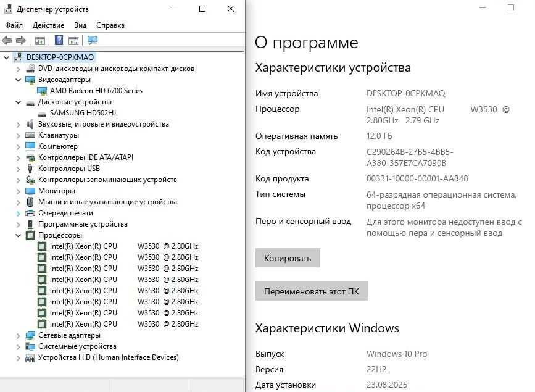Click the blue question mark Help toolbar icon
This screenshot has width=535, height=392.
(59, 41)
